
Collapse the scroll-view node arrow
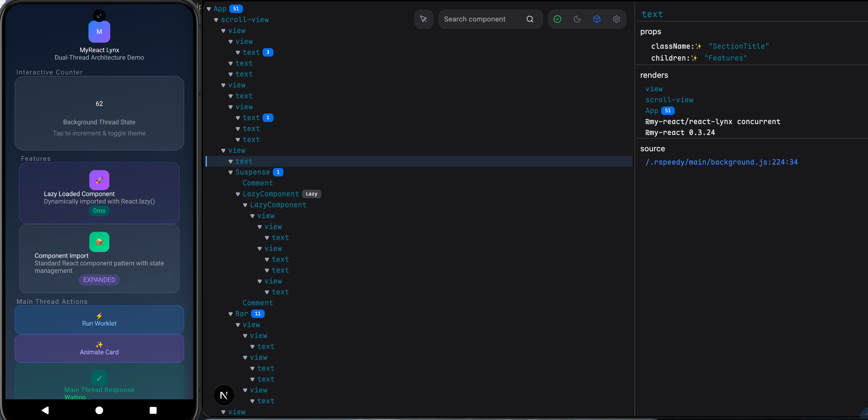pyautogui.click(x=216, y=20)
